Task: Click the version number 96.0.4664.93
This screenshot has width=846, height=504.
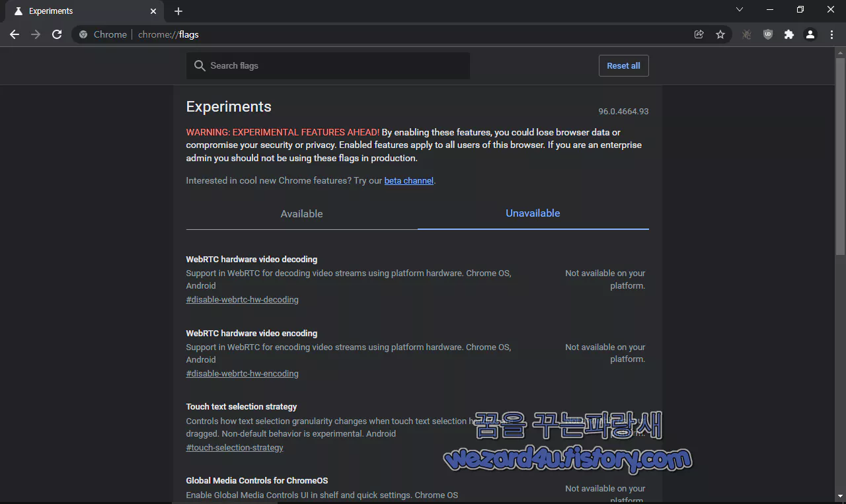Action: tap(623, 112)
